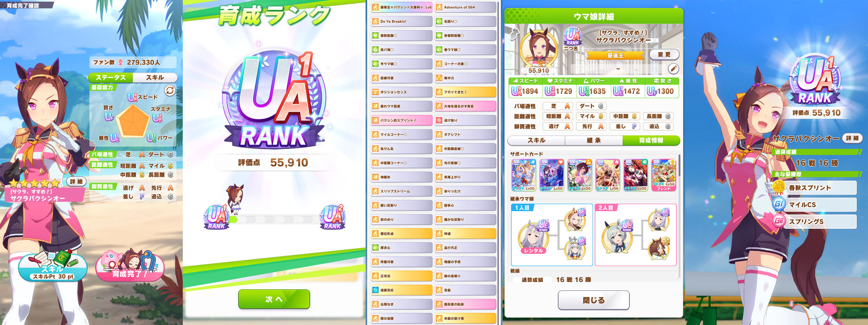
Task: Select the 継承 tab in uma details
Action: coord(593,140)
